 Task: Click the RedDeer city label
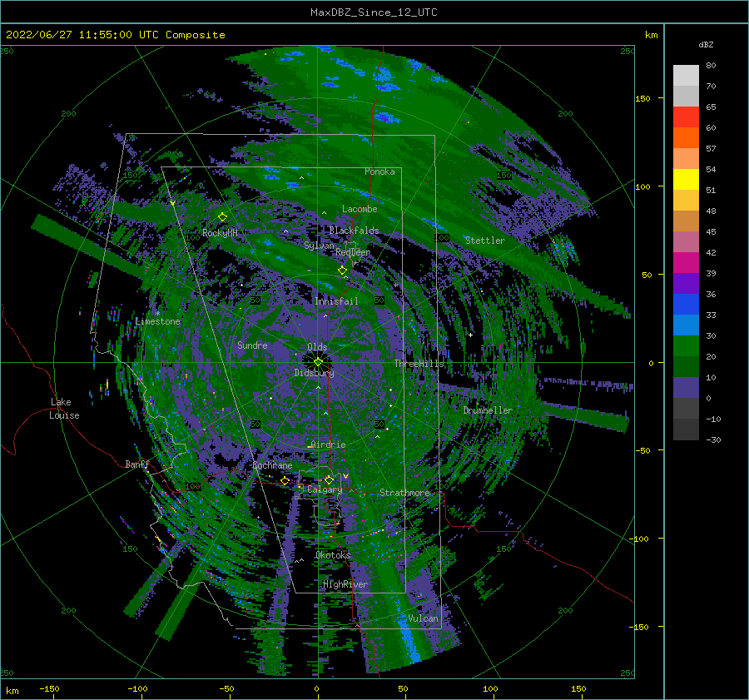(x=353, y=252)
